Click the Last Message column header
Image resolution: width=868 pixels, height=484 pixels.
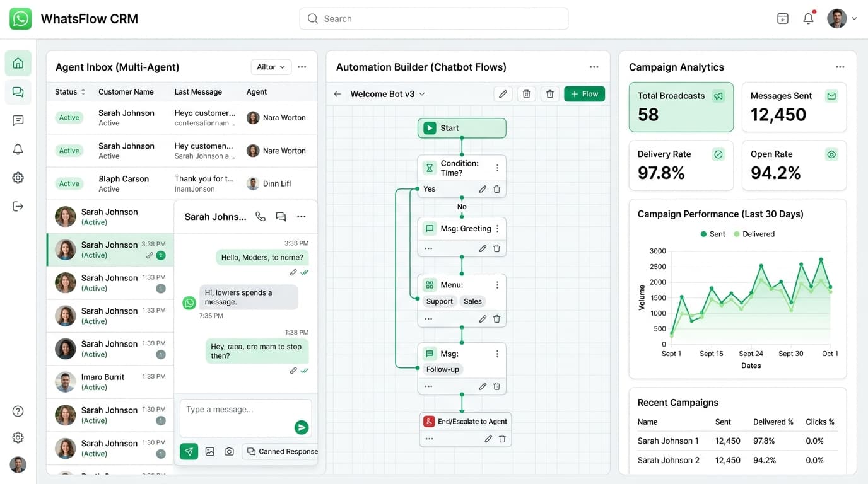(198, 92)
